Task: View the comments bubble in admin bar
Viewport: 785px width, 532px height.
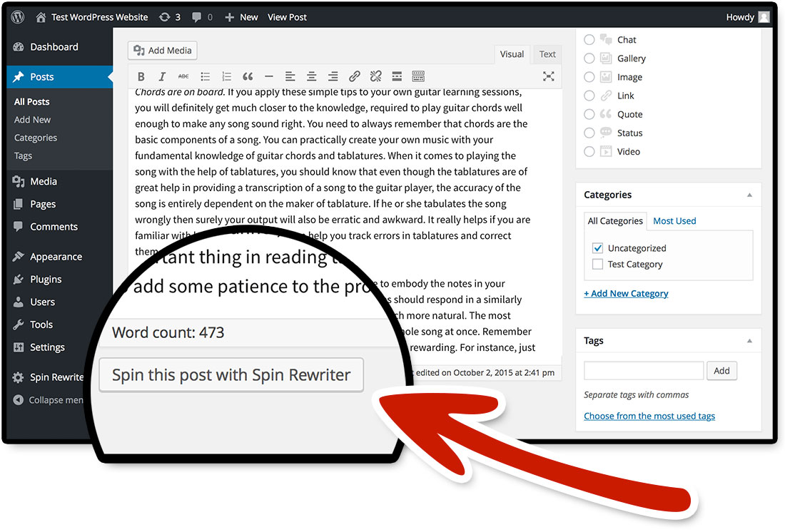Action: [202, 17]
